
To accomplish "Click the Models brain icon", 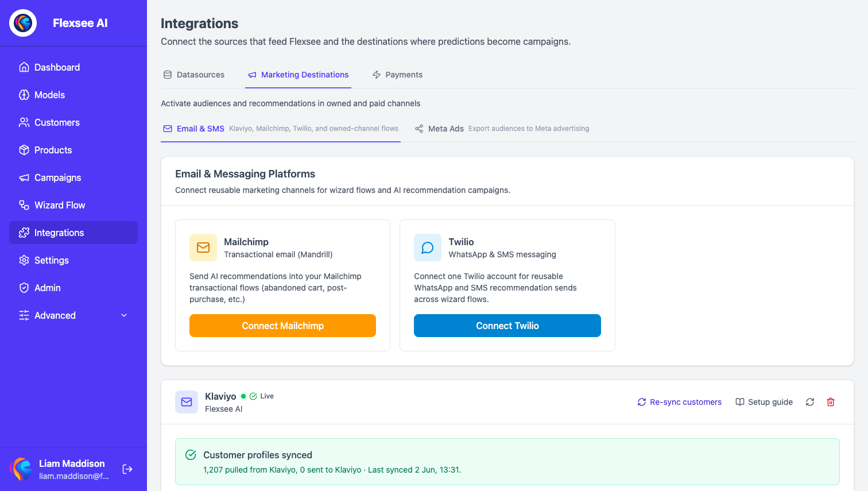I will (x=24, y=95).
